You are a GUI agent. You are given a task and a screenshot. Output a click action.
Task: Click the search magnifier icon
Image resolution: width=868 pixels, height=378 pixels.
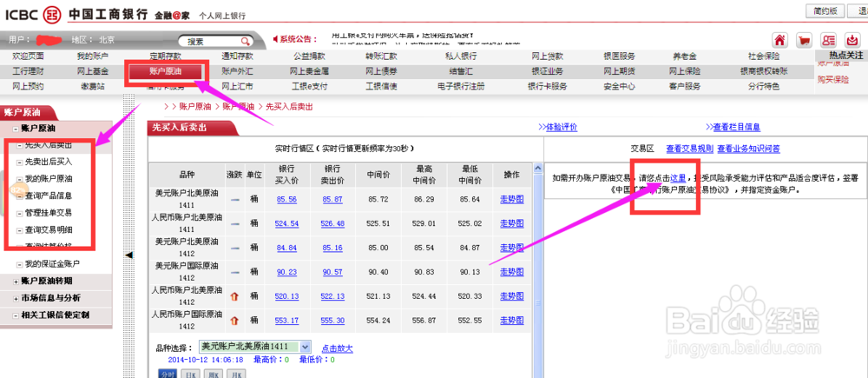coord(245,42)
